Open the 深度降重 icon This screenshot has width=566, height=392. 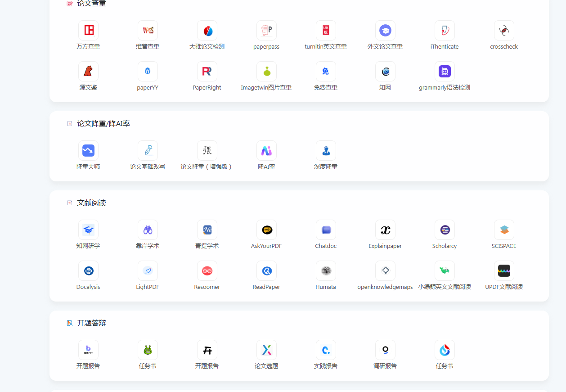click(326, 150)
